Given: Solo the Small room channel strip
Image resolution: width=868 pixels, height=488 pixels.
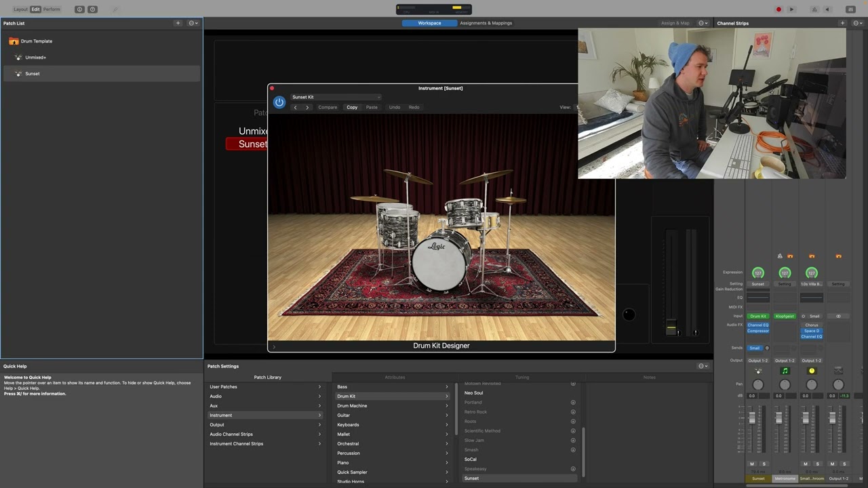Looking at the screenshot, I should 818,464.
